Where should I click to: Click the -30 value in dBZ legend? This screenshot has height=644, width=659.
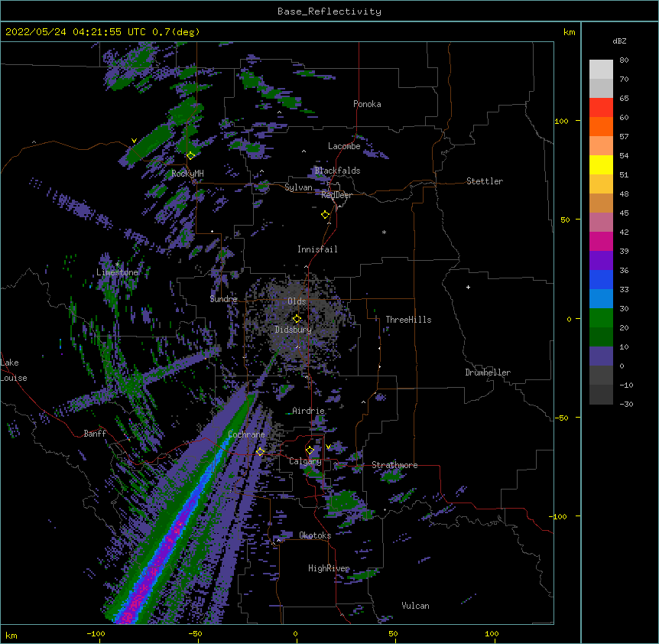click(x=626, y=405)
